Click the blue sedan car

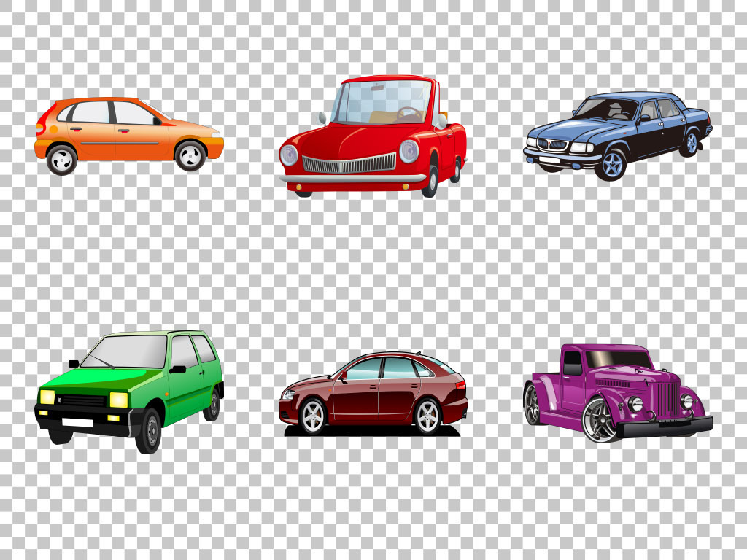point(616,131)
